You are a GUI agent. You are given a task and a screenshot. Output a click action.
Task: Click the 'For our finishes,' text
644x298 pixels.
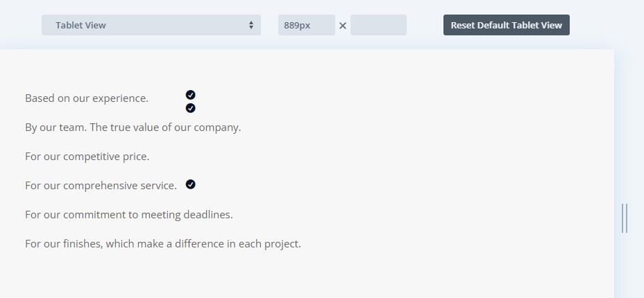pyautogui.click(x=64, y=244)
